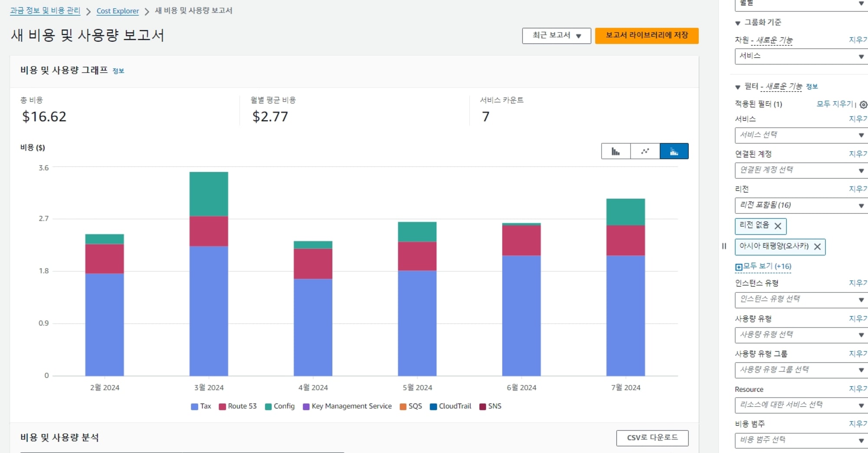This screenshot has height=453, width=868.
Task: Open filter settings gear icon
Action: [x=864, y=105]
